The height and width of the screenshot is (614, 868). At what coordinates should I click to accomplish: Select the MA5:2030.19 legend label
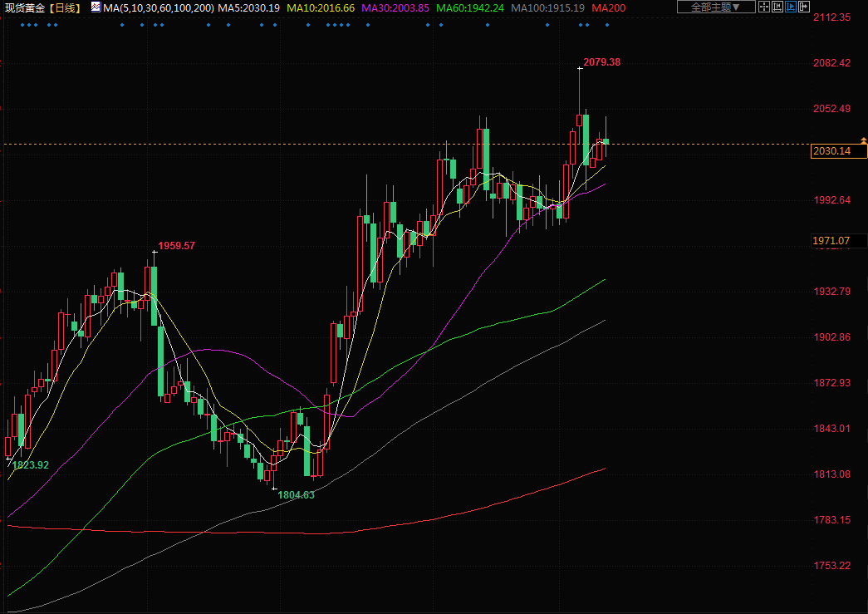(x=248, y=7)
